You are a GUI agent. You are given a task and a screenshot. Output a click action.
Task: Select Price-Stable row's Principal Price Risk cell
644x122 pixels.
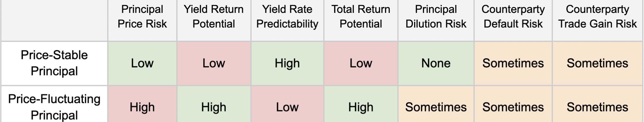[142, 63]
